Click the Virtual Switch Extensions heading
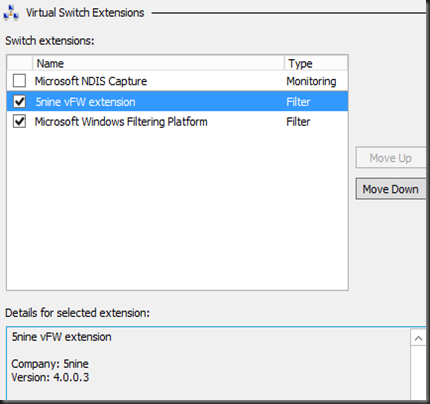 [85, 13]
